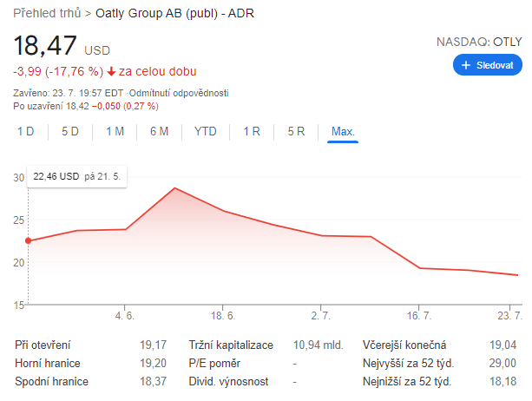Open the Odmítnutí odpovědnosti disclaimer link

pos(180,93)
